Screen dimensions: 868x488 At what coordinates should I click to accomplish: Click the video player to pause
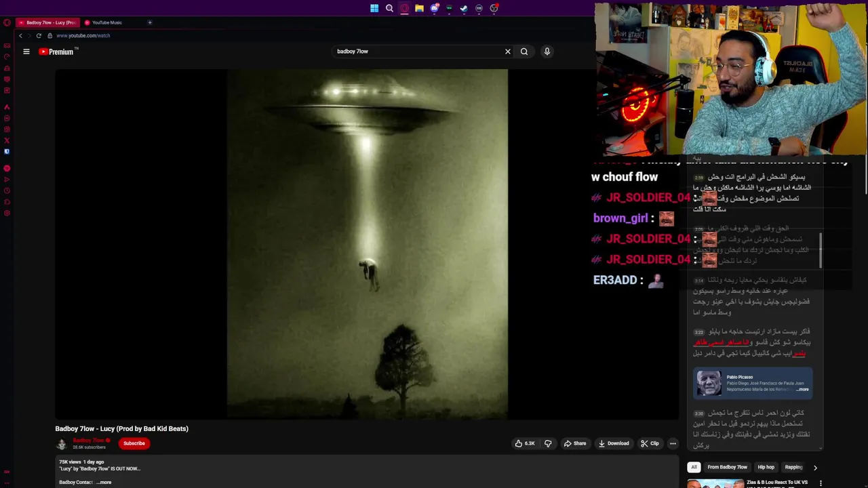367,244
